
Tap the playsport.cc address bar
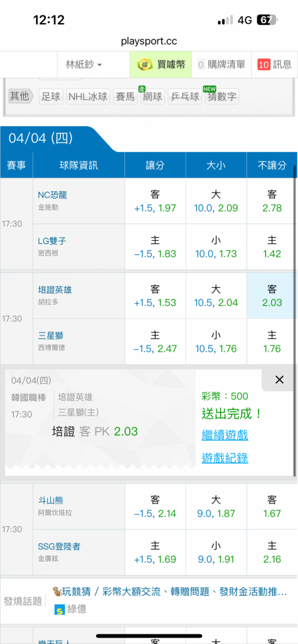[x=149, y=41]
